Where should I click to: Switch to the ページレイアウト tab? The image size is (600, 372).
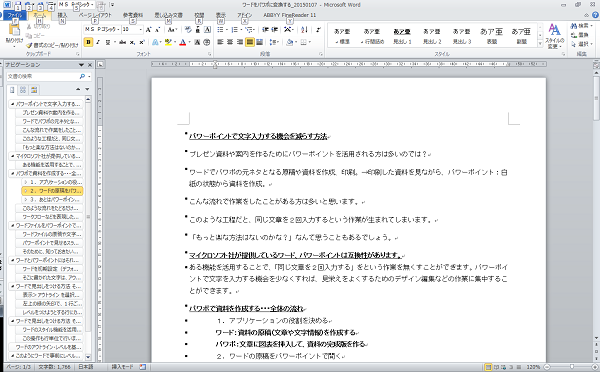(x=95, y=15)
